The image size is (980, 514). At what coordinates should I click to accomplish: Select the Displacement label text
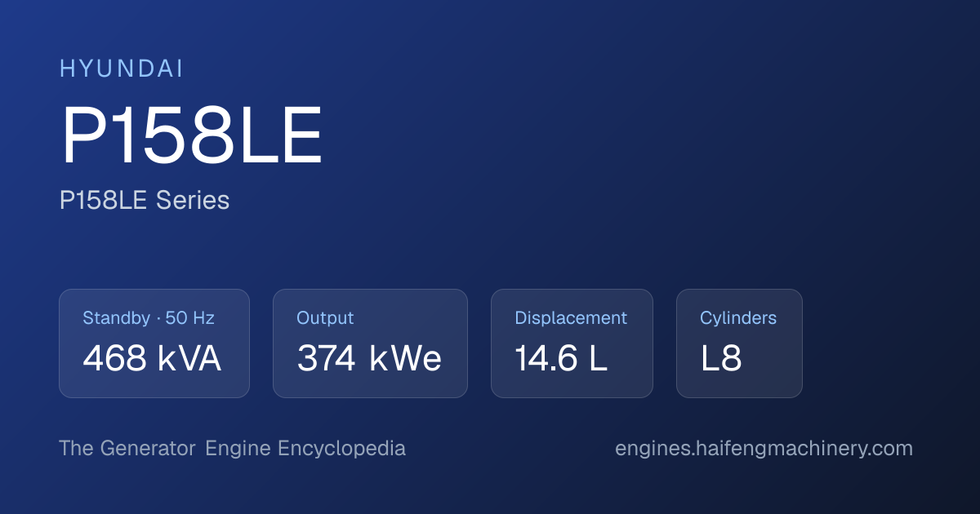coord(571,319)
